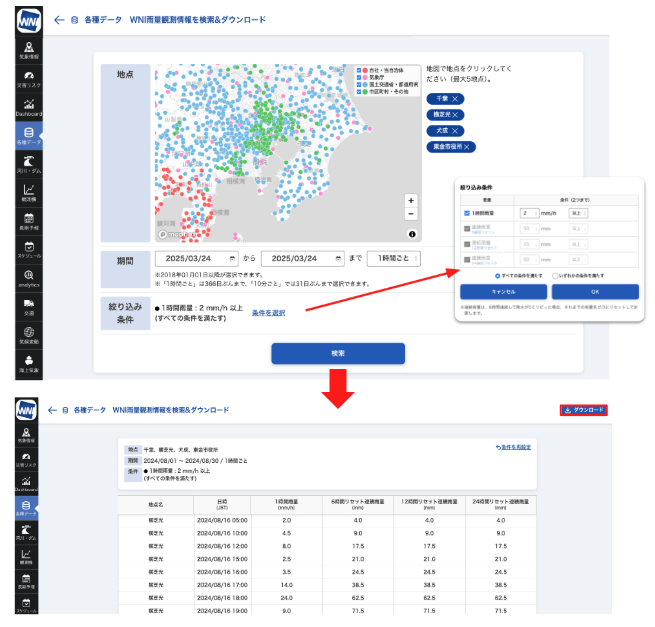The height and width of the screenshot is (627, 655).
Task: Open analytics in the top sidebar
Action: [x=28, y=278]
